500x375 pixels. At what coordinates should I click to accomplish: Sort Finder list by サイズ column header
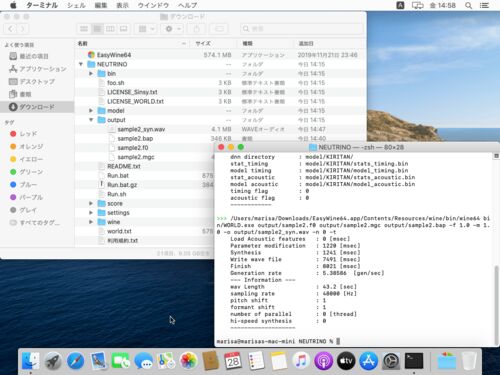tap(213, 43)
